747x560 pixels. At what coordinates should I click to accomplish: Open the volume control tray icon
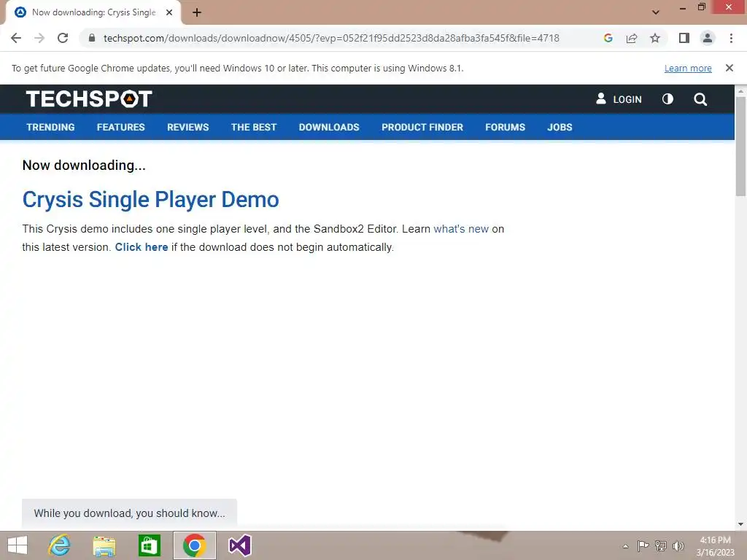point(678,545)
